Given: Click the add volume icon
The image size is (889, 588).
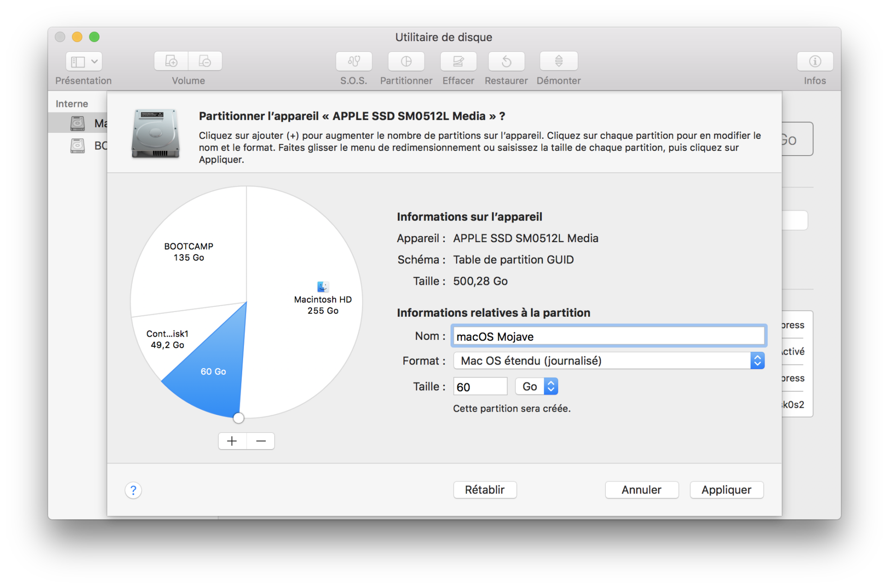Looking at the screenshot, I should click(171, 61).
